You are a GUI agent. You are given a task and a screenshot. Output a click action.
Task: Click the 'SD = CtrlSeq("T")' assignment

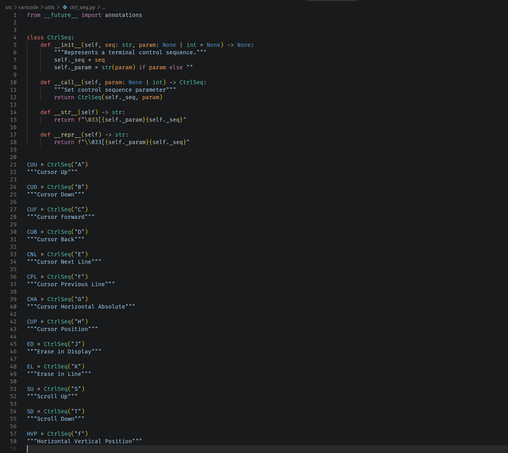[56, 411]
